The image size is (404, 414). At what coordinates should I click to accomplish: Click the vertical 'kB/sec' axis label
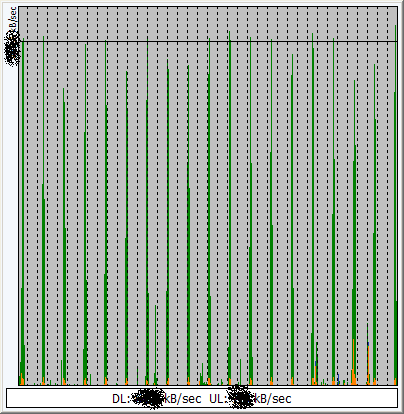[13, 20]
